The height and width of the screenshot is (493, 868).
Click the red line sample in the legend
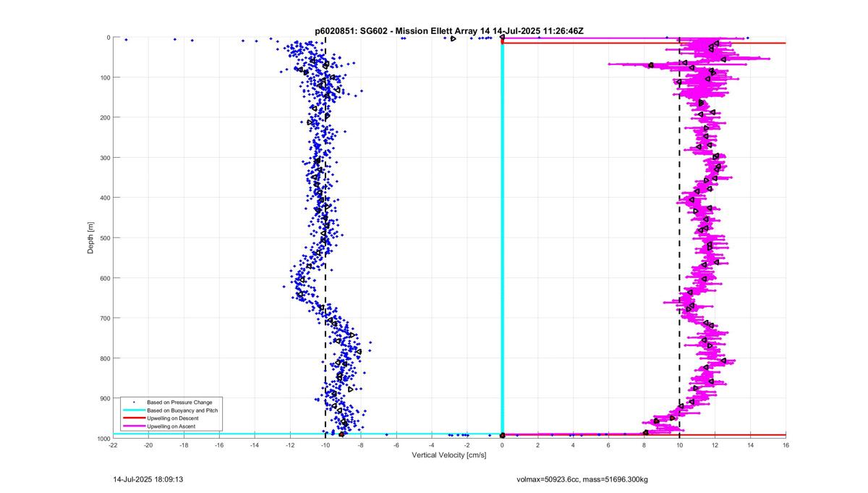133,418
